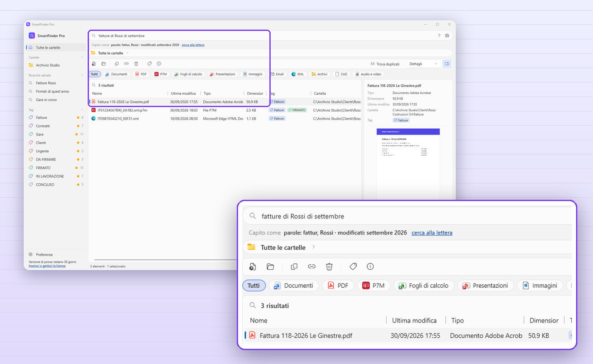Click the FIRMATO tag chip on the P7M row
The height and width of the screenshot is (364, 593).
click(x=297, y=110)
